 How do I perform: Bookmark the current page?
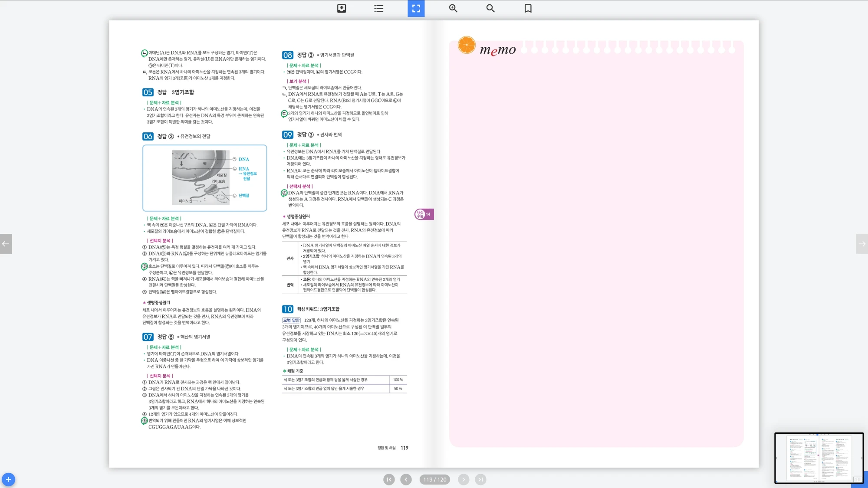click(528, 8)
